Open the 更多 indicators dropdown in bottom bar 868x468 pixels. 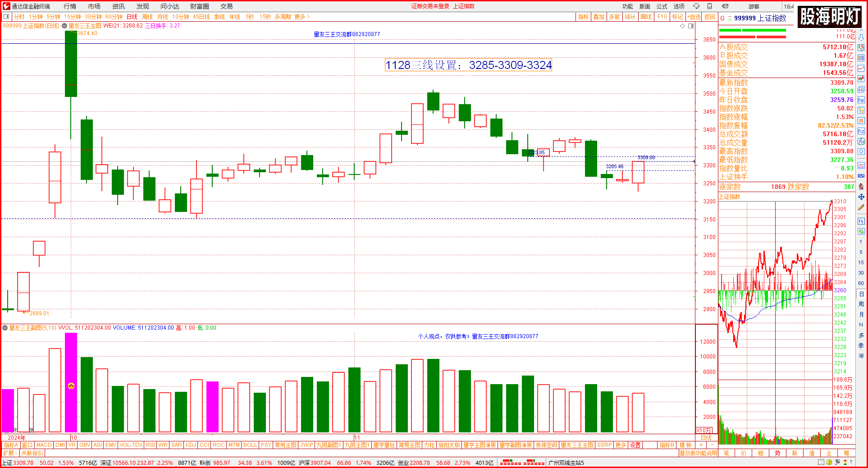[x=621, y=445]
